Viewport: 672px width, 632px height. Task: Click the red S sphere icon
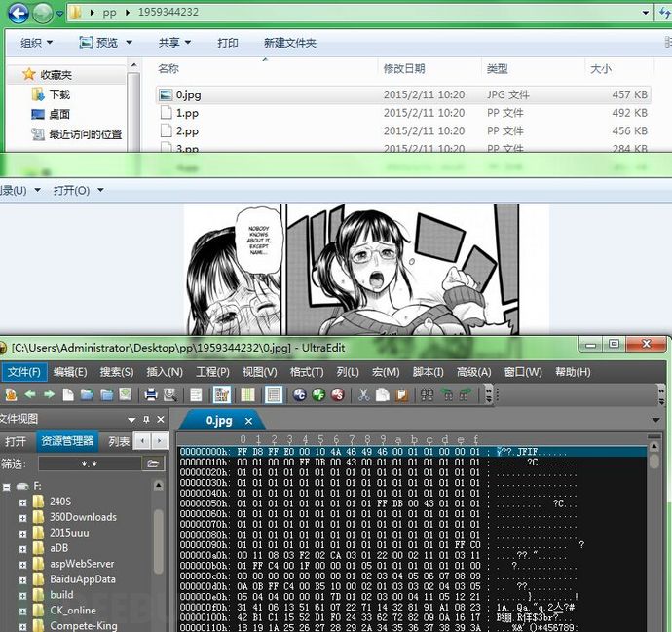click(x=338, y=394)
